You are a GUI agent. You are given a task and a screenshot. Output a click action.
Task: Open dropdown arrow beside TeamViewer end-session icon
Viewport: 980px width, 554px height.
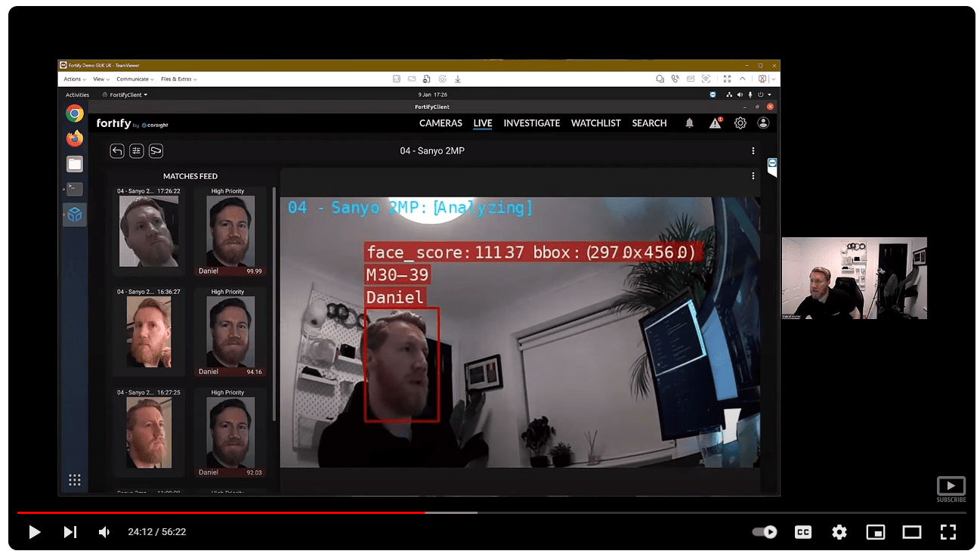(x=773, y=79)
